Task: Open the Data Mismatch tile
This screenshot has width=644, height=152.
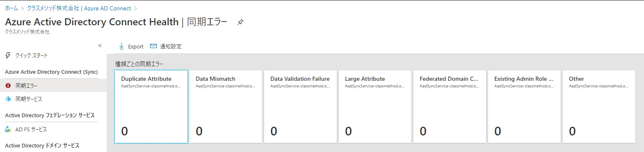Action: coord(226,106)
